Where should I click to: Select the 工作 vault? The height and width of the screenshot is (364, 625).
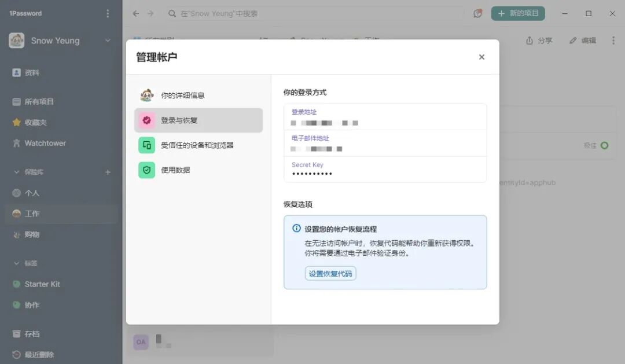pyautogui.click(x=61, y=214)
